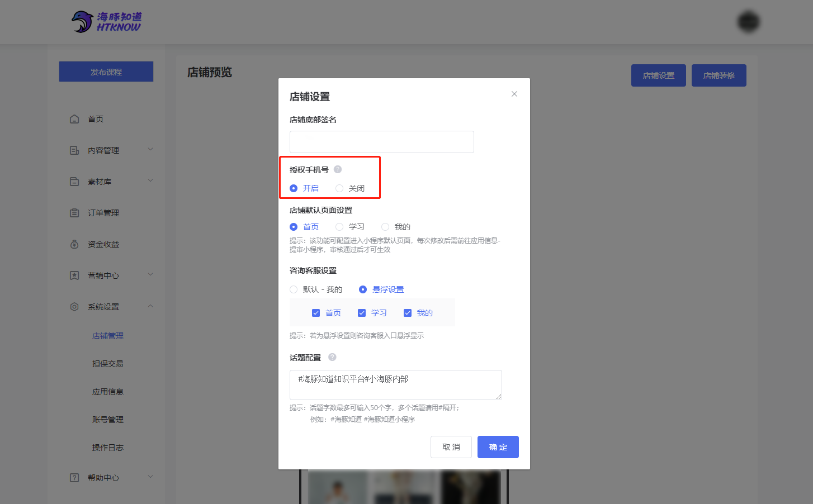Confirm settings with the 确定 button
813x504 pixels.
(x=498, y=447)
